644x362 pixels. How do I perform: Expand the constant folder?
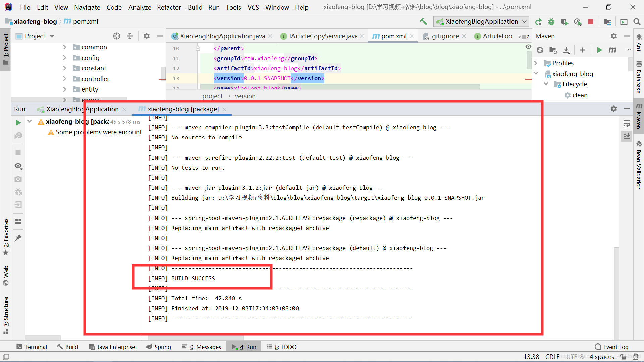click(65, 68)
